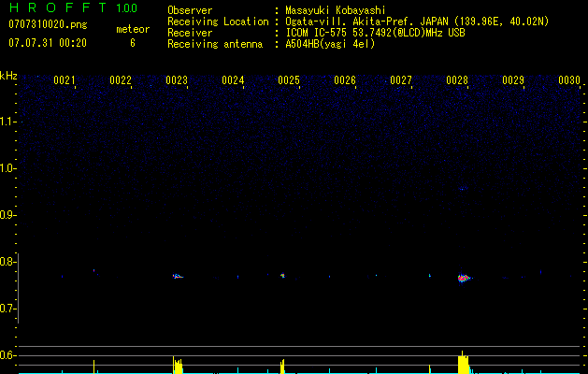Click the yellow power peak below 0023
Screen dimensions: 588x374
[x=178, y=366]
